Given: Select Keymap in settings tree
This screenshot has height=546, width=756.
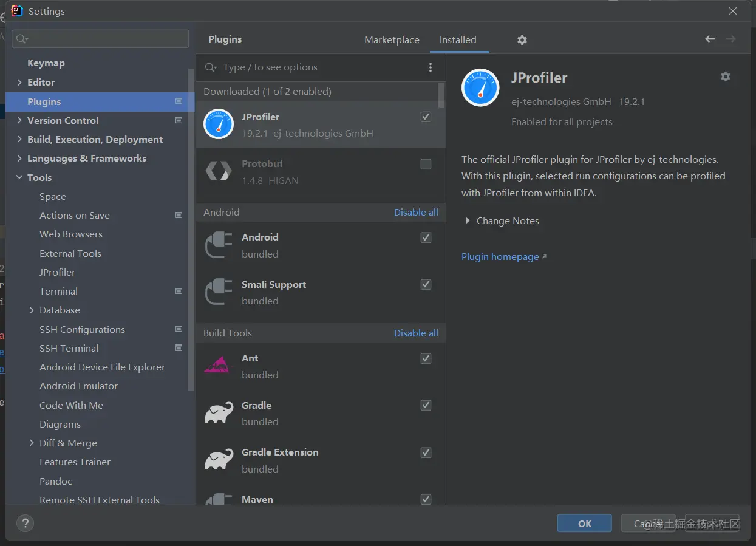Looking at the screenshot, I should point(46,63).
